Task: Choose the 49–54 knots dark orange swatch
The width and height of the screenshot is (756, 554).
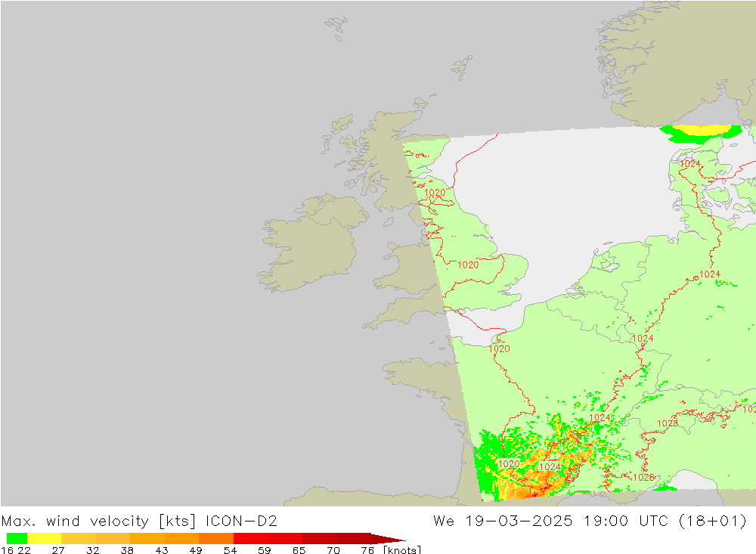Action: point(216,539)
